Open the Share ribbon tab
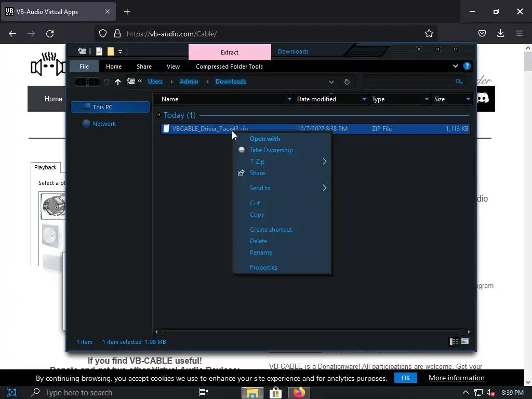Image resolution: width=532 pixels, height=399 pixels. 144,66
